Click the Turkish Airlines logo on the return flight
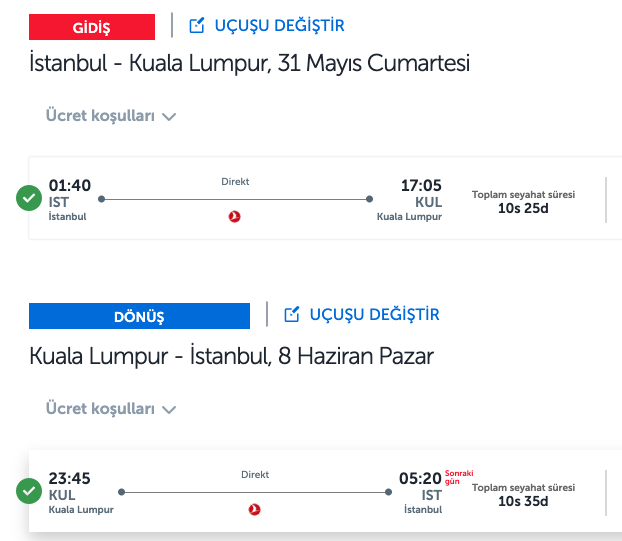 254,509
